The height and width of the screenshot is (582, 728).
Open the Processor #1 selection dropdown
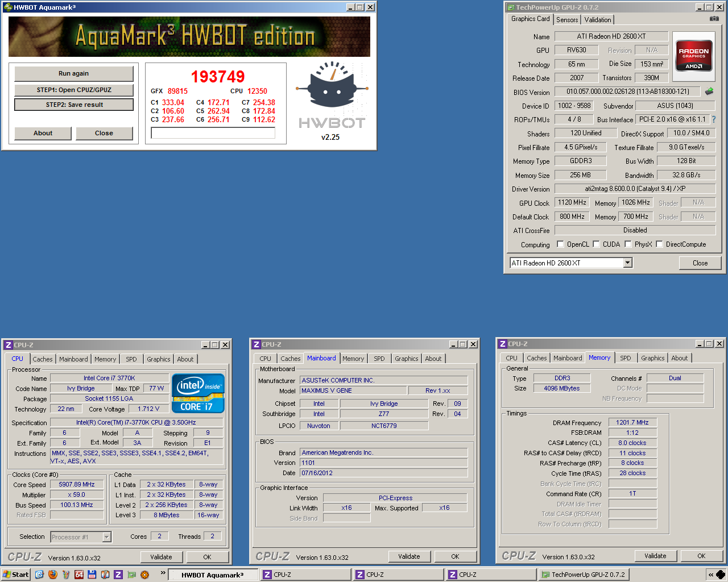click(x=106, y=537)
